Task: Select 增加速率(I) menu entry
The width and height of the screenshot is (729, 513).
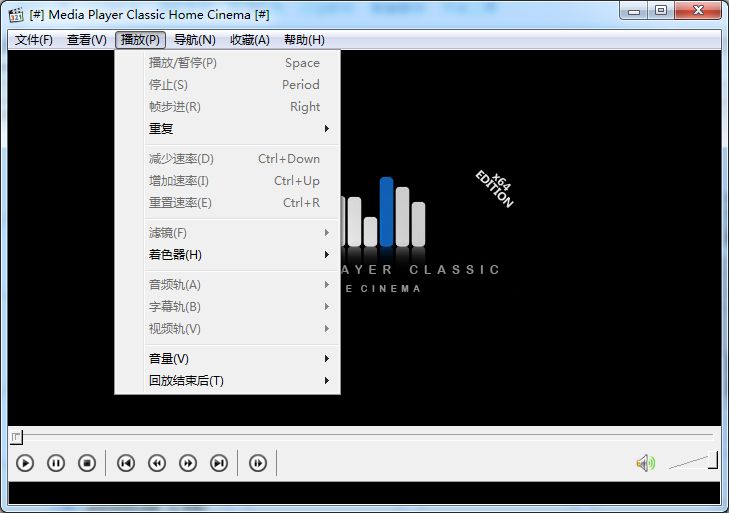Action: [x=228, y=180]
